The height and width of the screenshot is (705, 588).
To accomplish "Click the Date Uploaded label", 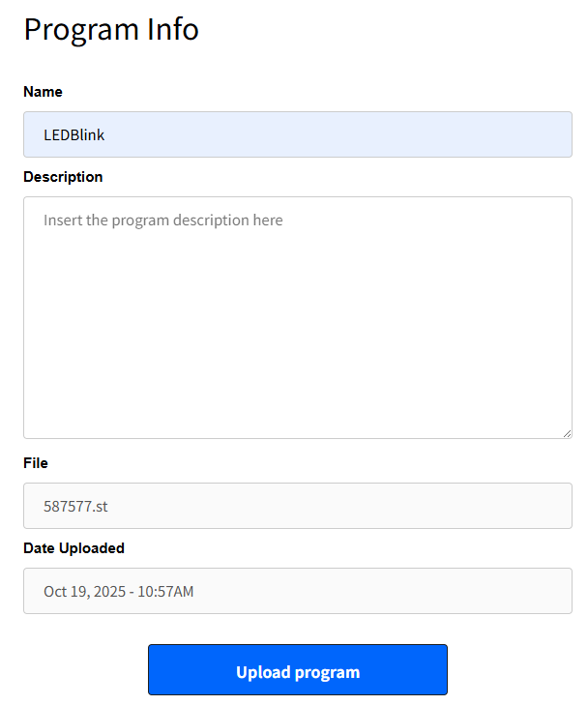I will [73, 548].
